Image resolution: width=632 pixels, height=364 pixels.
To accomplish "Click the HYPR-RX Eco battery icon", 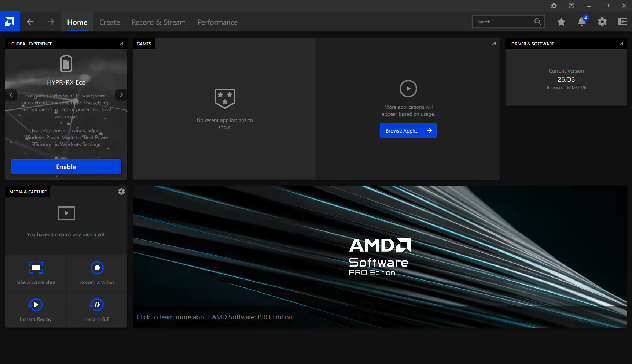I will coord(66,63).
